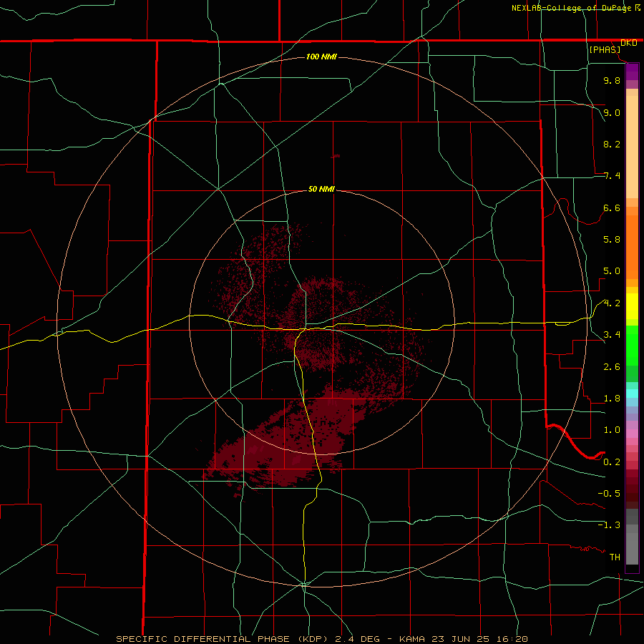Pick the purple band atop the color scale
644x644 pixels.
[x=632, y=72]
